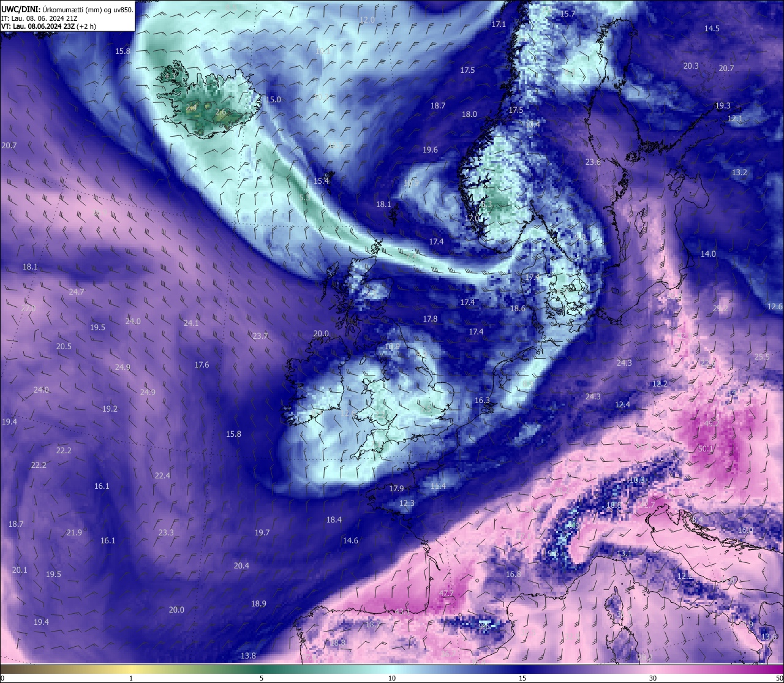
Task: Click the 14.0 value on the map
Action: click(x=708, y=254)
